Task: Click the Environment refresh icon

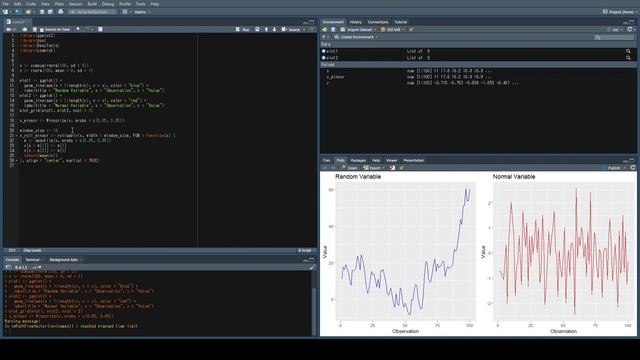Action: pos(630,29)
